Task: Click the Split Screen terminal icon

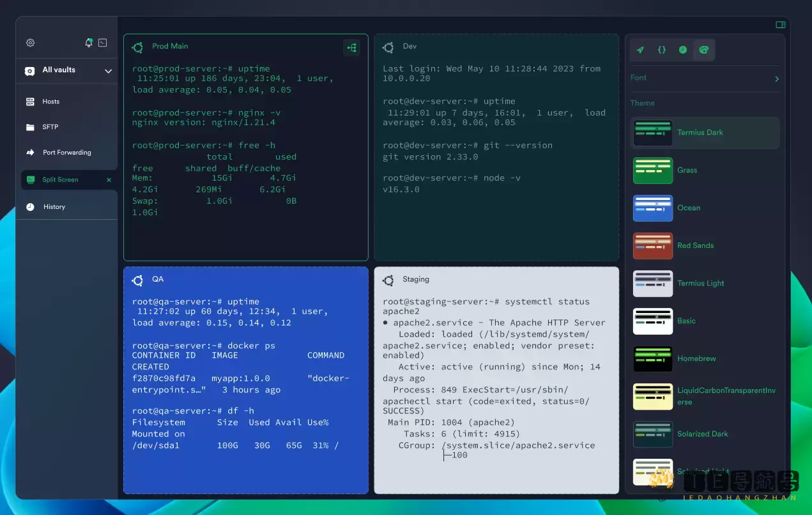Action: [31, 180]
